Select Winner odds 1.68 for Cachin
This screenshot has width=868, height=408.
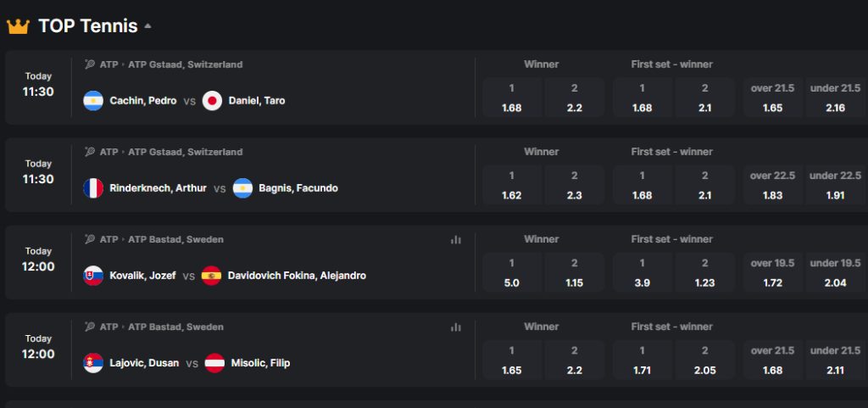tap(511, 98)
